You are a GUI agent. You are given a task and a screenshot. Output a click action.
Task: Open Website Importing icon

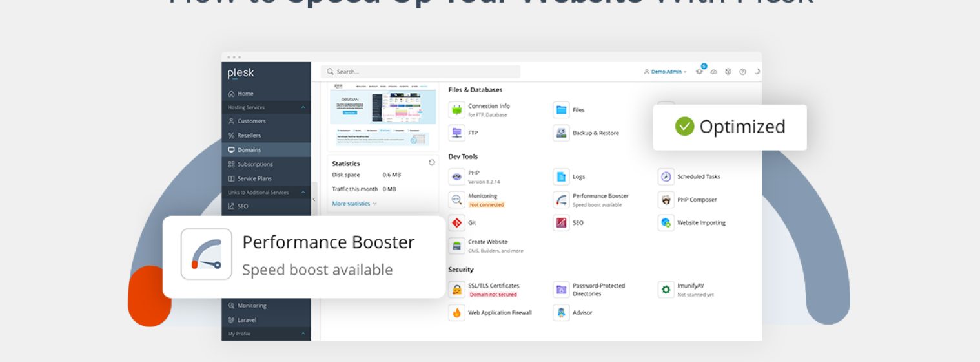666,223
